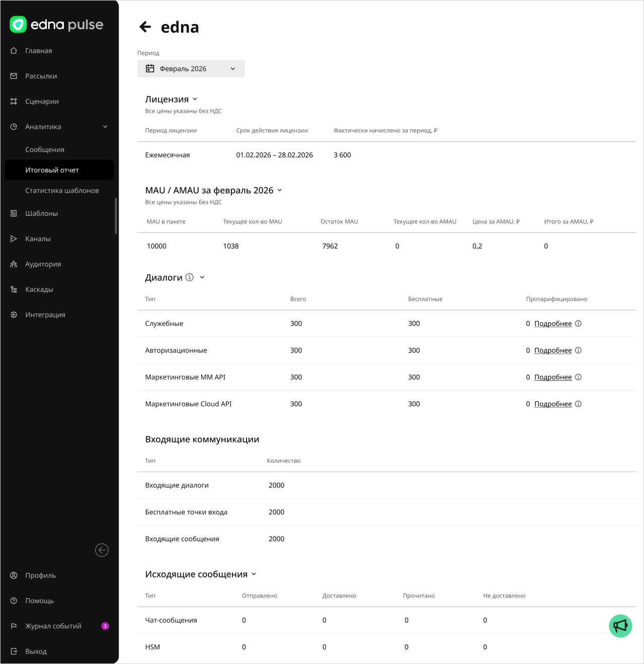Click the HSM row label

click(152, 647)
